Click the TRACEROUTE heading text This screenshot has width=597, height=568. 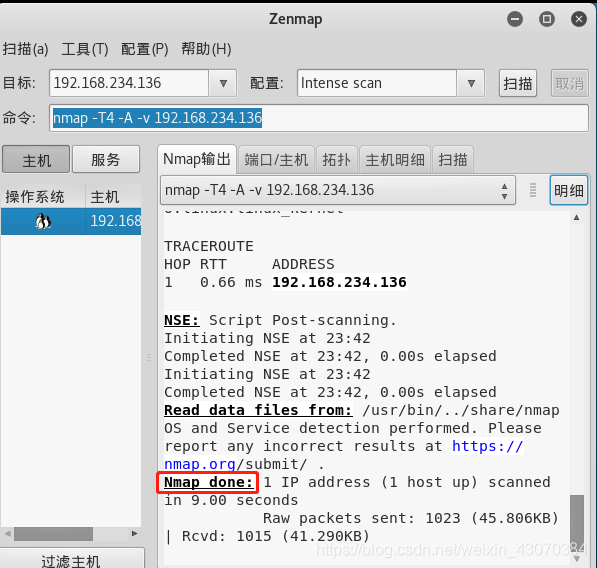click(209, 246)
